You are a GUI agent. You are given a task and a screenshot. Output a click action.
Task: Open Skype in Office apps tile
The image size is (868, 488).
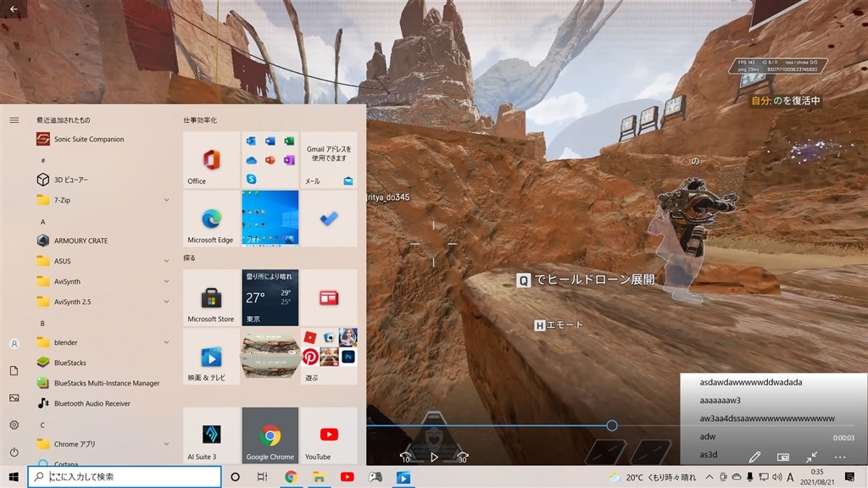click(x=251, y=179)
